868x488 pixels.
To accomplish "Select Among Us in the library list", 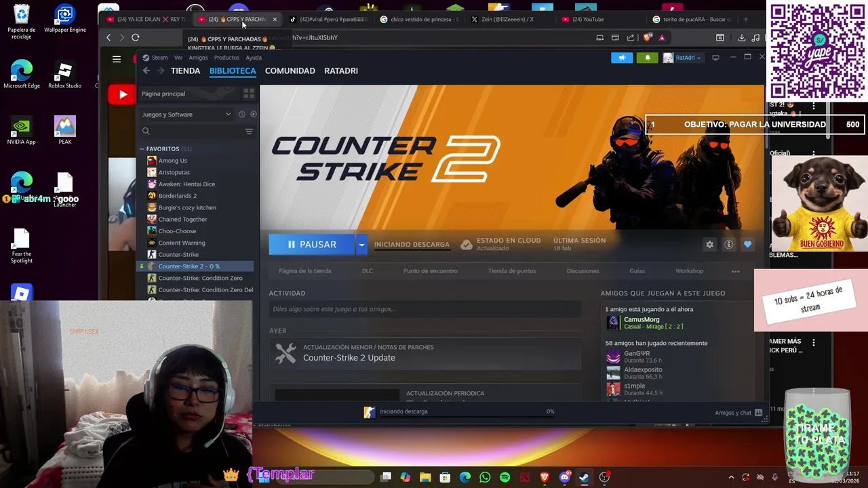I will 172,161.
